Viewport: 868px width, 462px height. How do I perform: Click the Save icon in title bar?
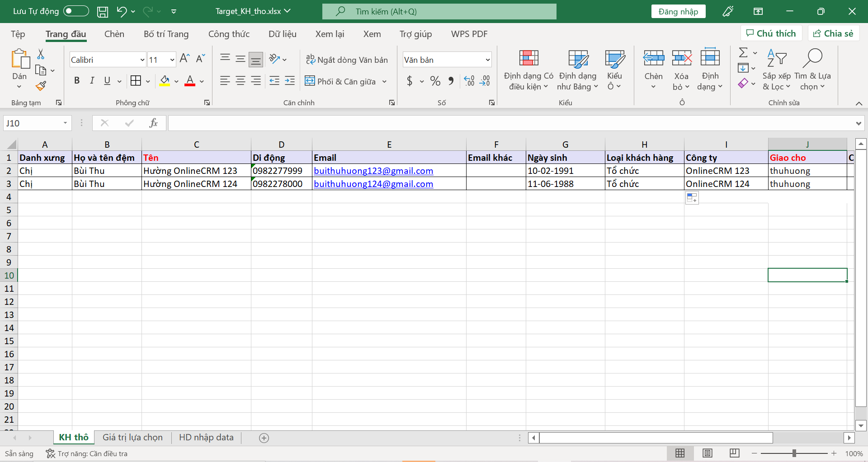(103, 12)
